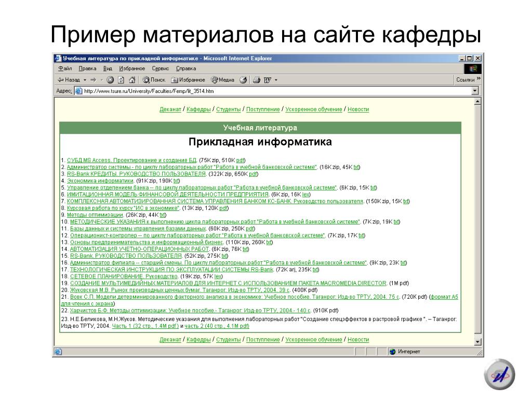The width and height of the screenshot is (532, 399).
Task: Open the History (Журнал) toolbar icon
Action: click(243, 79)
